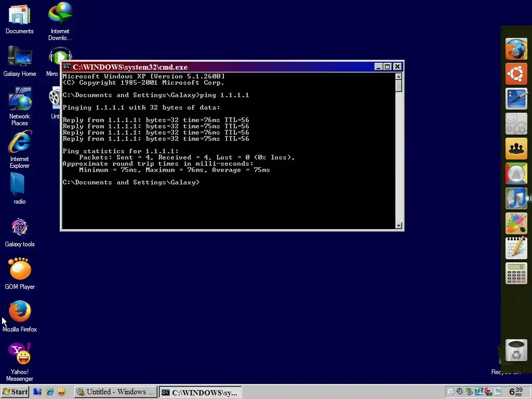
Task: Click Yahoo smiley quick launch icon
Action: click(x=61, y=392)
